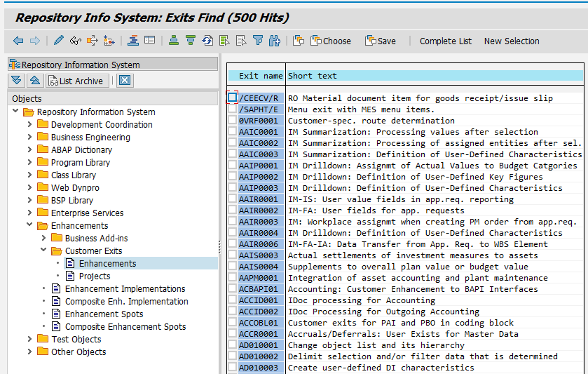Screen dimensions: 588x374
Task: Click the New Selection button
Action: [x=512, y=41]
